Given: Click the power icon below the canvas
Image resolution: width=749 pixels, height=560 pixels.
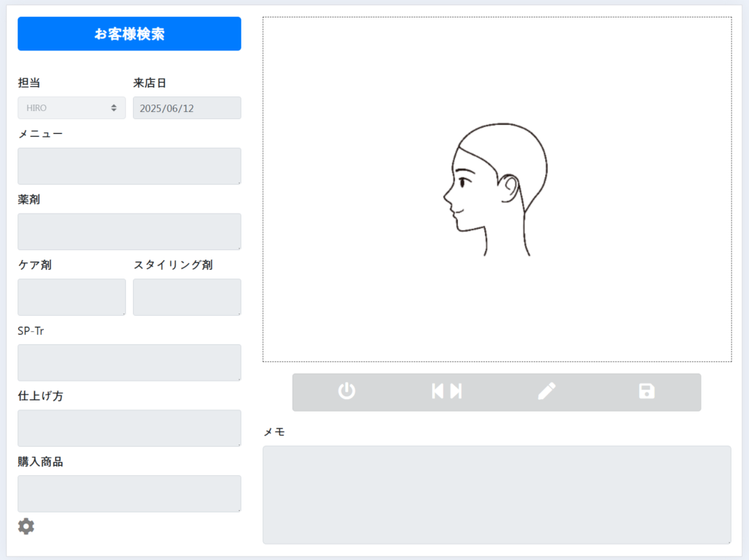Looking at the screenshot, I should click(x=347, y=391).
